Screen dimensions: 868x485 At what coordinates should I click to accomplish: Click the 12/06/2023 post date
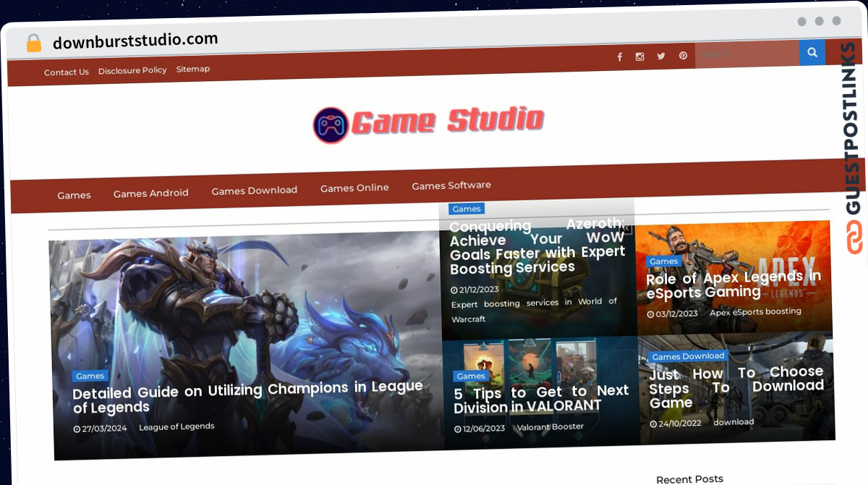pos(480,429)
